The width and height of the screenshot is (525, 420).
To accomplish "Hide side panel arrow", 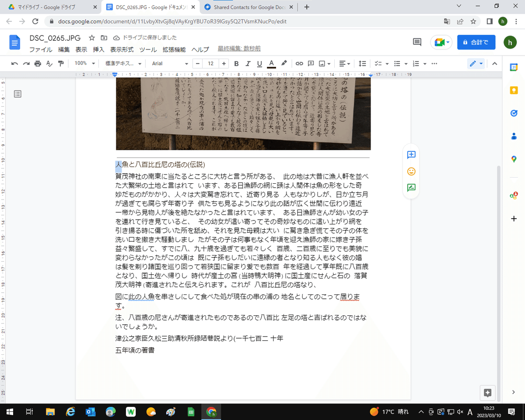I will click(514, 392).
